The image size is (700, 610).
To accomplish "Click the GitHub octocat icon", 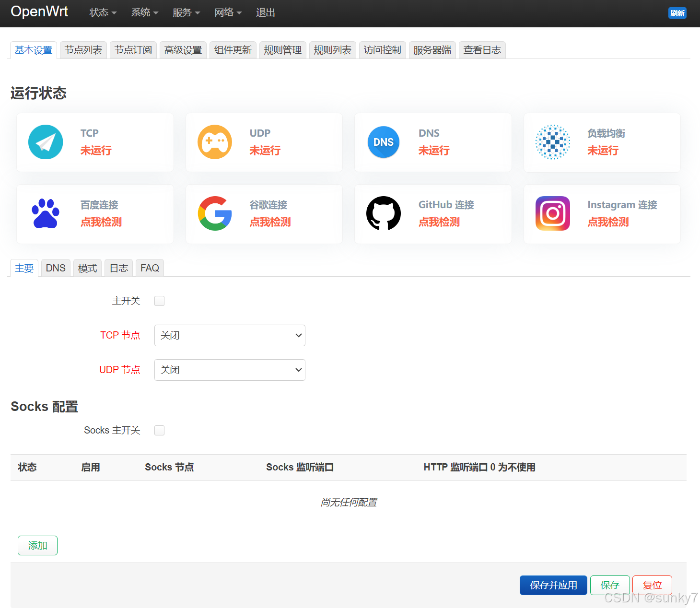I will 384,213.
